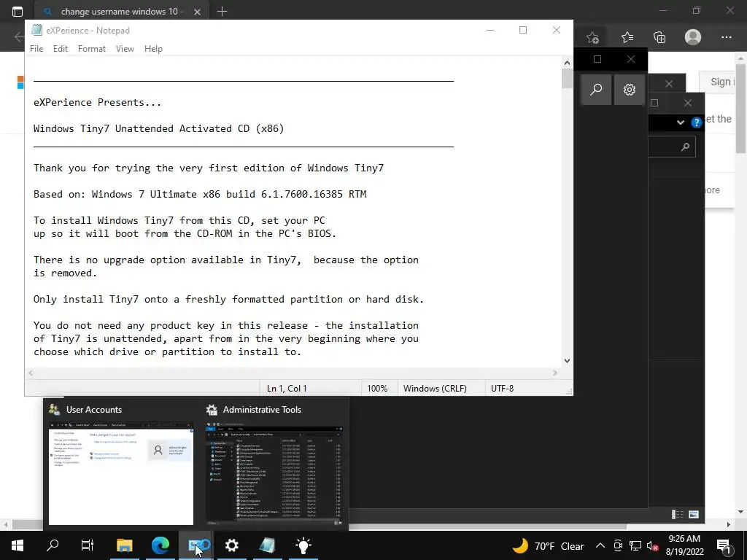
Task: Open the Windows Start menu
Action: point(18,545)
